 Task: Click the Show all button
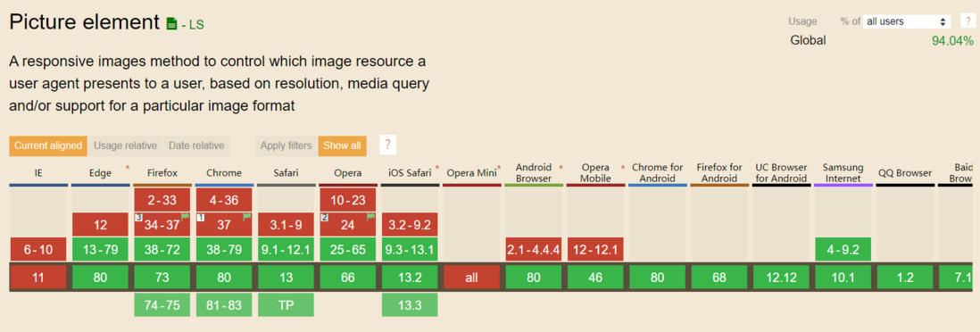pos(342,145)
